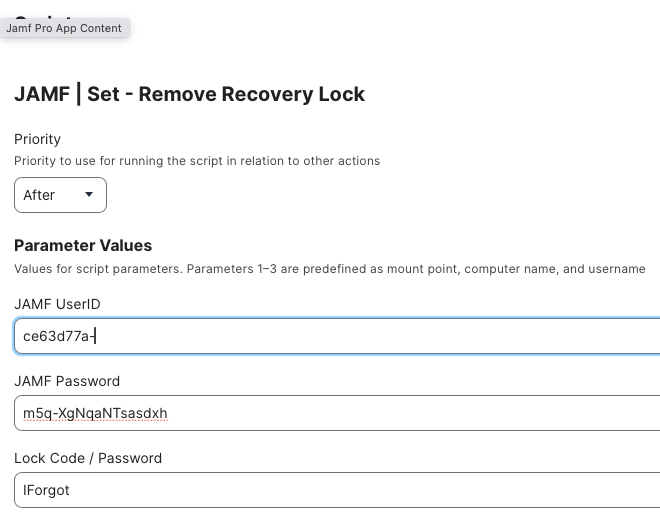Click the JAMF Password label

67,381
